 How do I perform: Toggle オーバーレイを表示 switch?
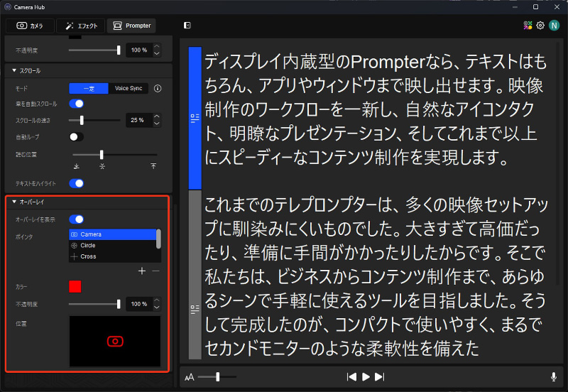(x=77, y=219)
